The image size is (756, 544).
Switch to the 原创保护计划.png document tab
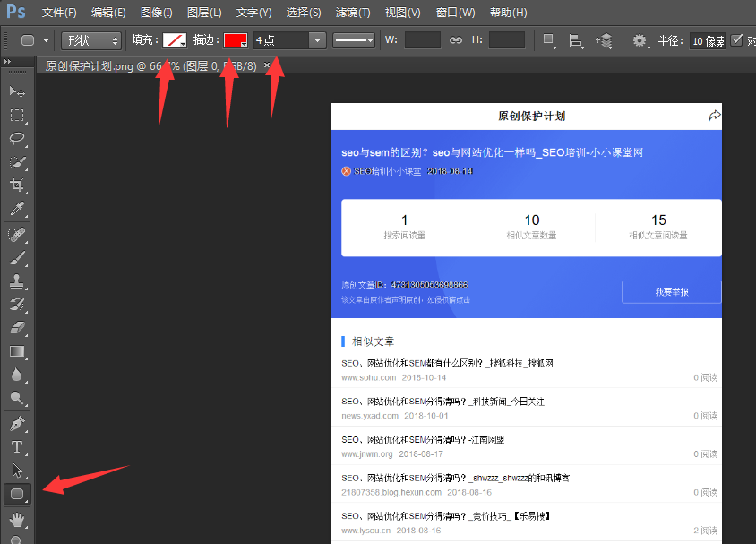150,66
